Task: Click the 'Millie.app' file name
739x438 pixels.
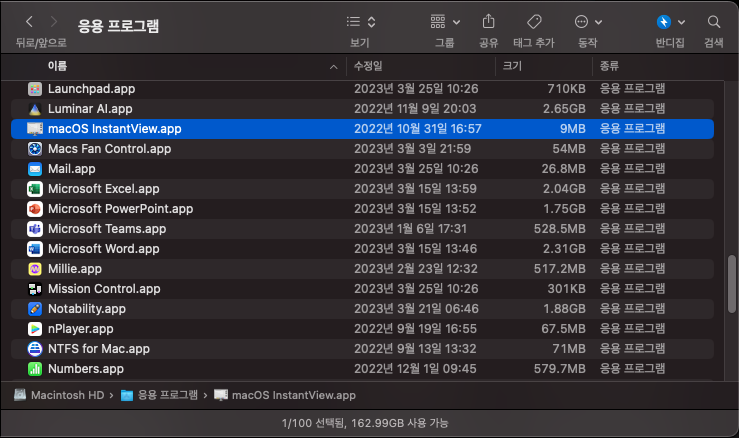Action: [x=75, y=269]
